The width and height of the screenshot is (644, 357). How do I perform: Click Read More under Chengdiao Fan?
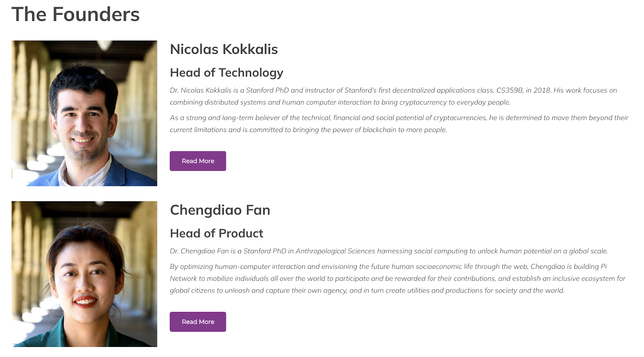click(x=198, y=322)
